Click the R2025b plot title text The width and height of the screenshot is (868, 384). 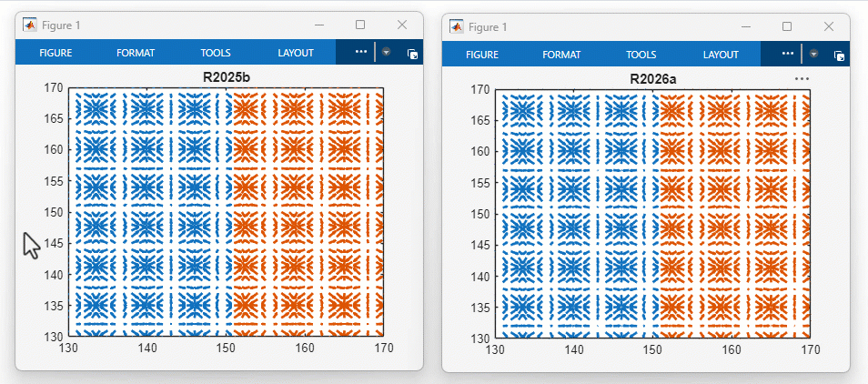point(227,78)
